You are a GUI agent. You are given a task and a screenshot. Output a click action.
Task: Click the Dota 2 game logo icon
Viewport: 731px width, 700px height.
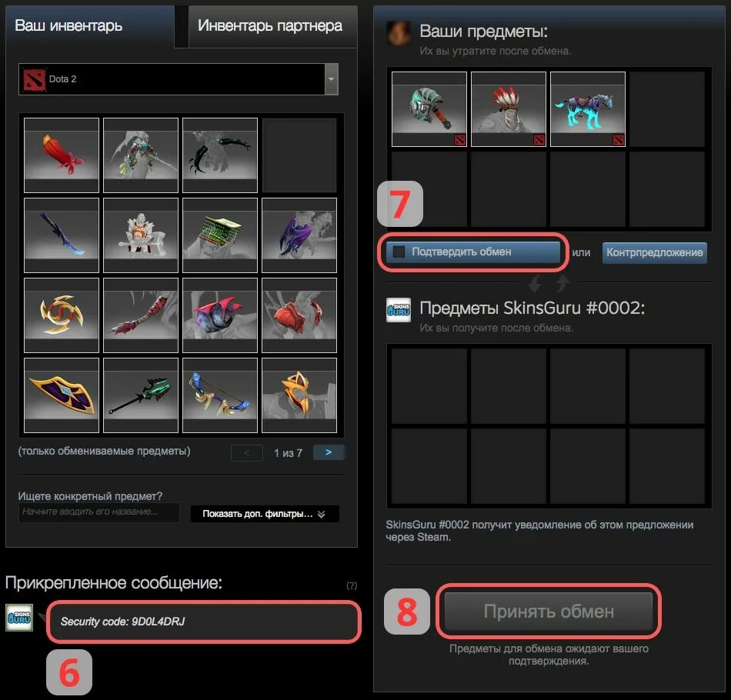pos(35,80)
